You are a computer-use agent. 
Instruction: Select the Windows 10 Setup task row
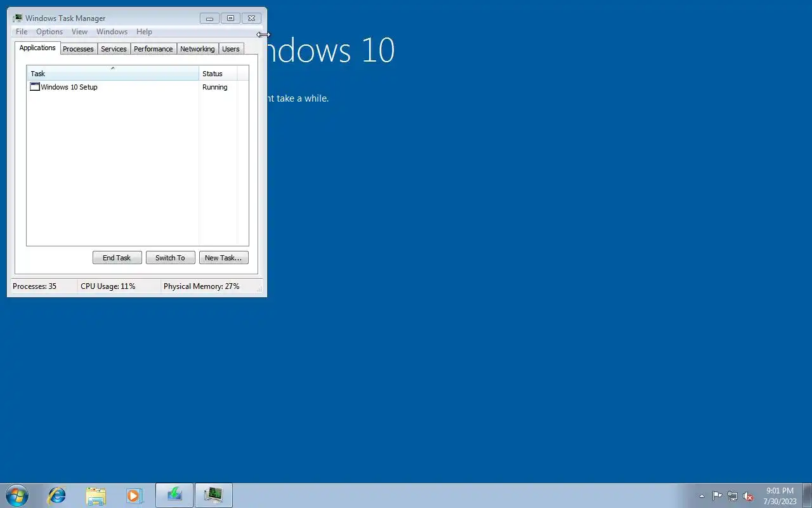pyautogui.click(x=133, y=87)
